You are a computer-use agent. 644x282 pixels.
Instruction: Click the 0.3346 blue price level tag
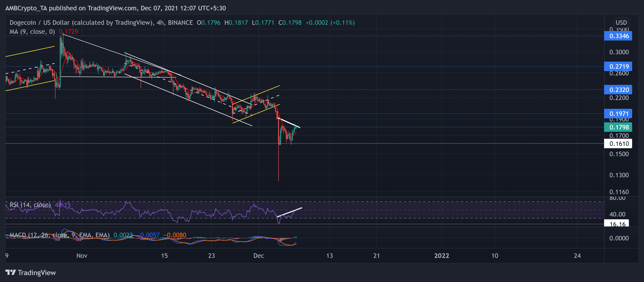618,36
